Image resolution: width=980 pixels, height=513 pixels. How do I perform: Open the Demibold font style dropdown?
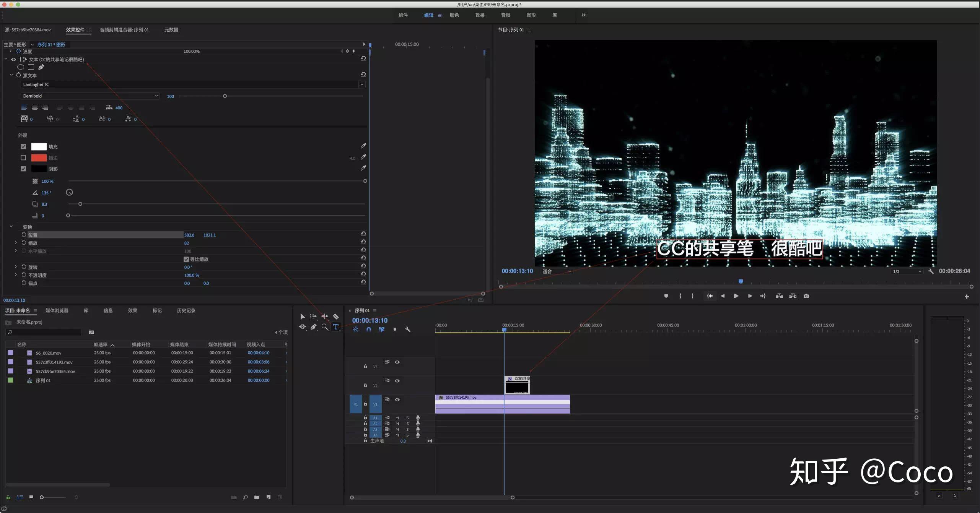[156, 96]
